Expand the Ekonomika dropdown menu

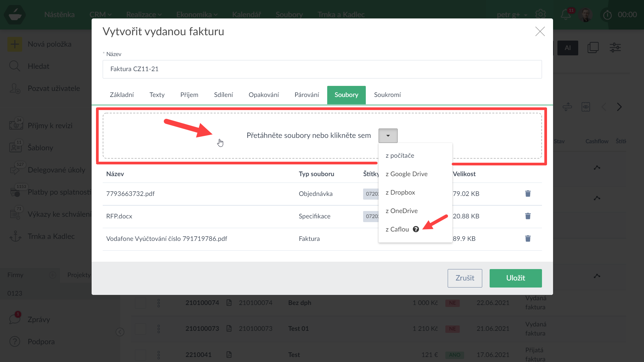click(x=197, y=14)
